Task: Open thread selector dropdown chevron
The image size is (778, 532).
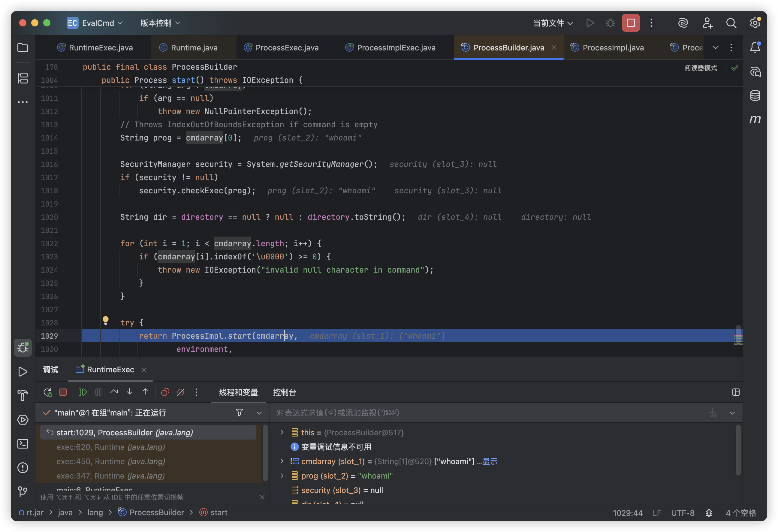Action: click(259, 413)
